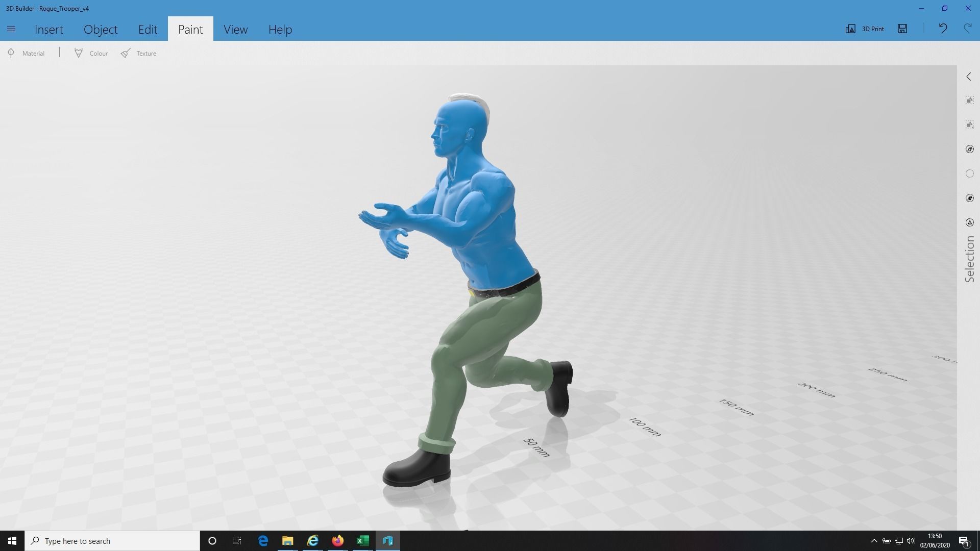Open the Object tab
980x551 pixels.
101,30
